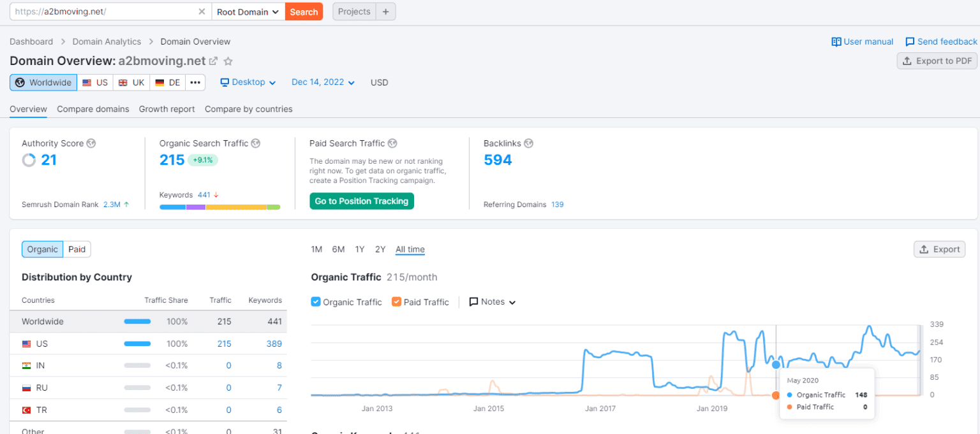980x434 pixels.
Task: Open the Dec 14, 2022 date picker
Action: click(323, 82)
